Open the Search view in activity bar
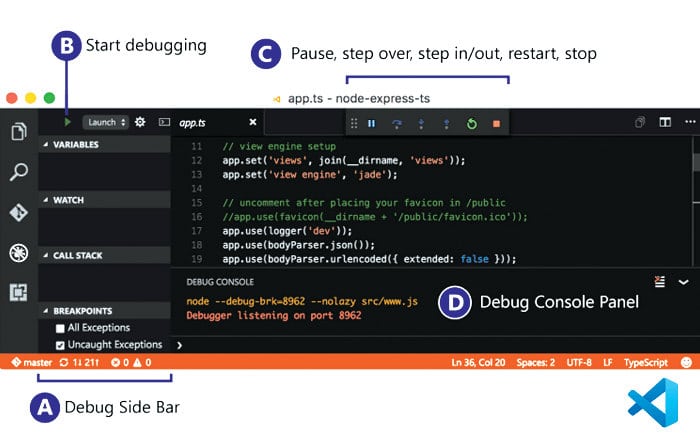 pos(19,172)
